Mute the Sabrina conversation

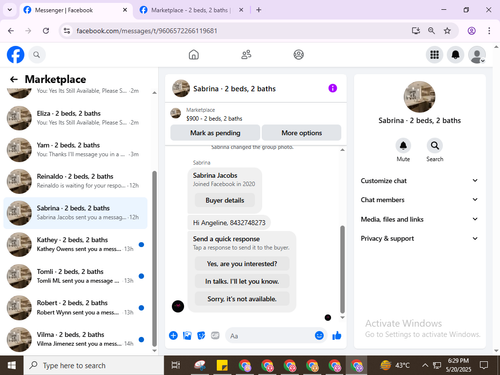click(x=403, y=146)
